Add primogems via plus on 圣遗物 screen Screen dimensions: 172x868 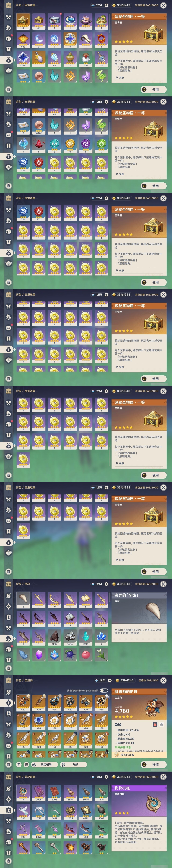point(110,680)
